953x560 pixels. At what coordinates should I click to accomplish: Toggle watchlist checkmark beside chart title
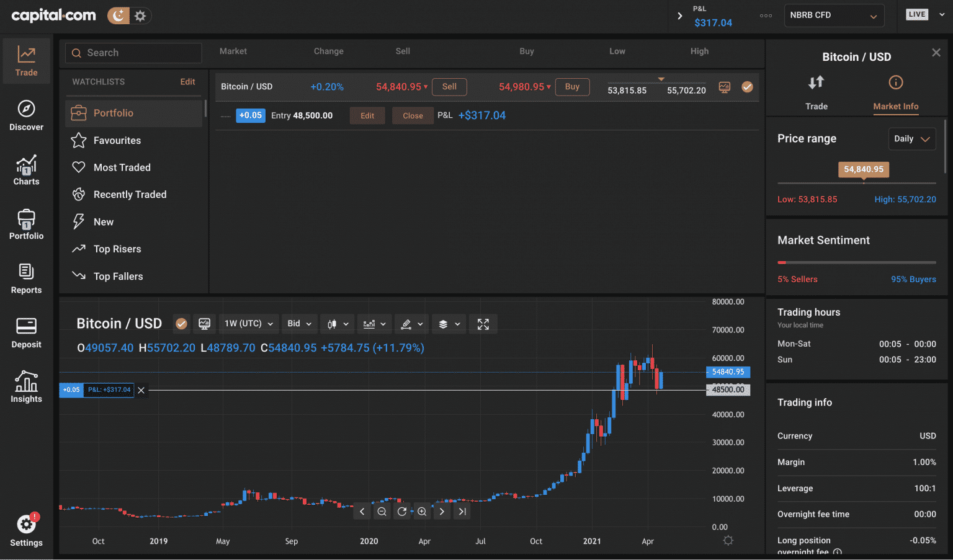click(181, 324)
